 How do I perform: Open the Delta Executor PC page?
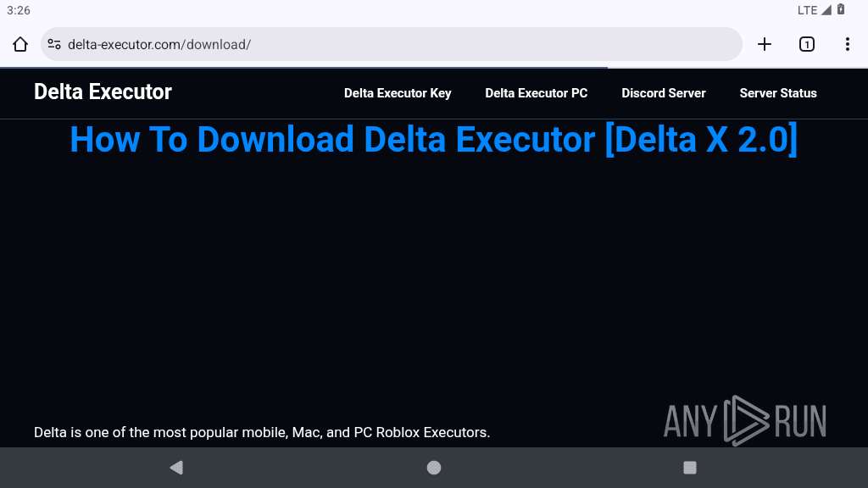[536, 93]
